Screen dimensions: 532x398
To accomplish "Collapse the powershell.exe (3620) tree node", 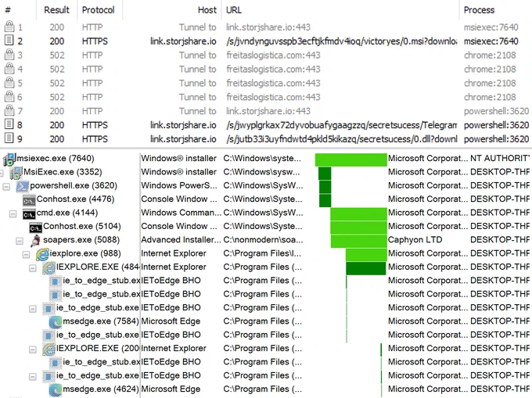I will (6, 186).
